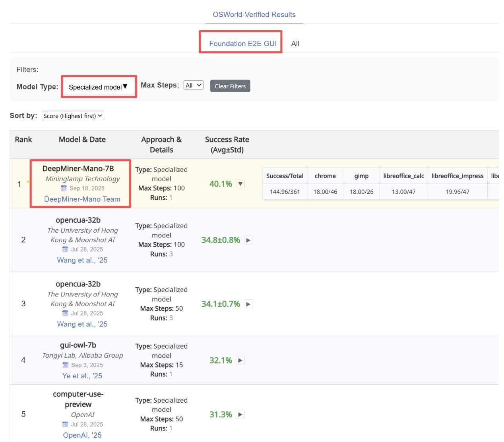Select the OSWorld-Verified Results tab
Viewport: 504px width, 442px height.
point(254,15)
